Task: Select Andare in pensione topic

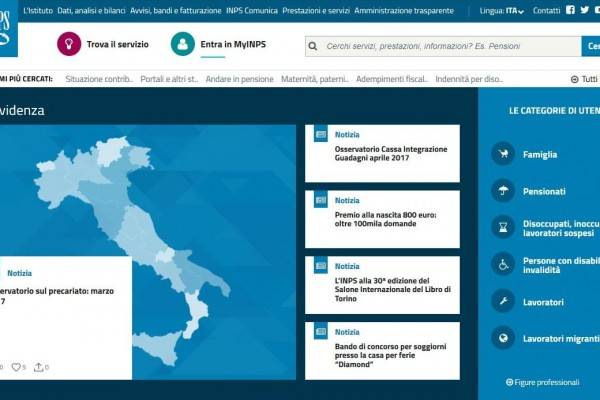Action: [240, 79]
